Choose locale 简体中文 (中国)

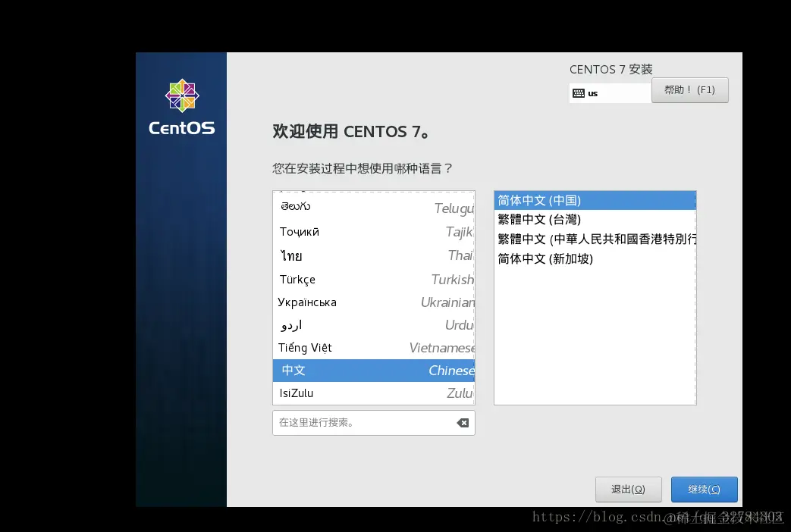pos(595,200)
